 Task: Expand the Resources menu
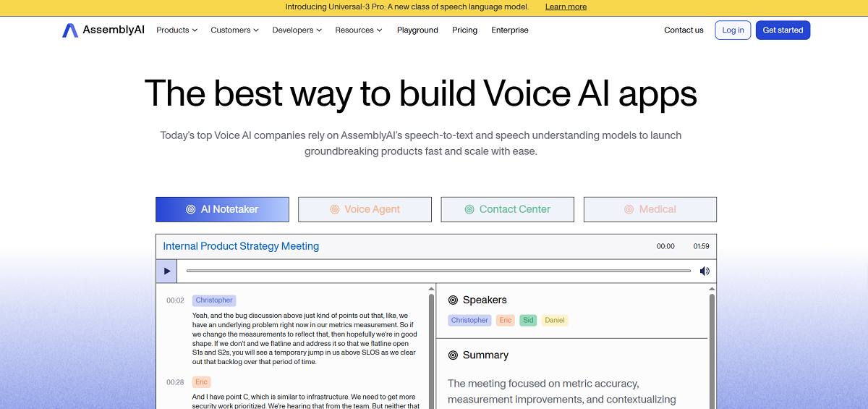coord(359,30)
